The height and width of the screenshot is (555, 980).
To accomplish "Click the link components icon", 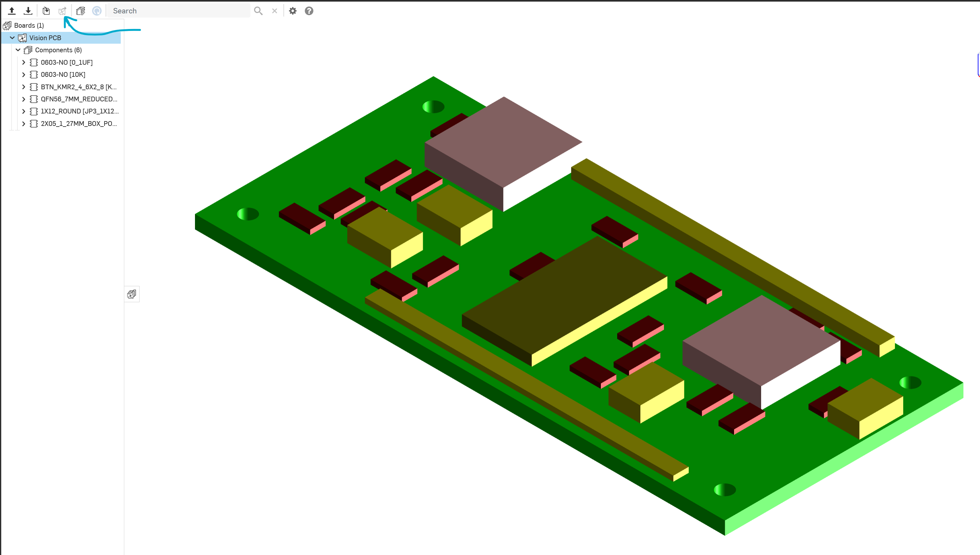I will (80, 11).
